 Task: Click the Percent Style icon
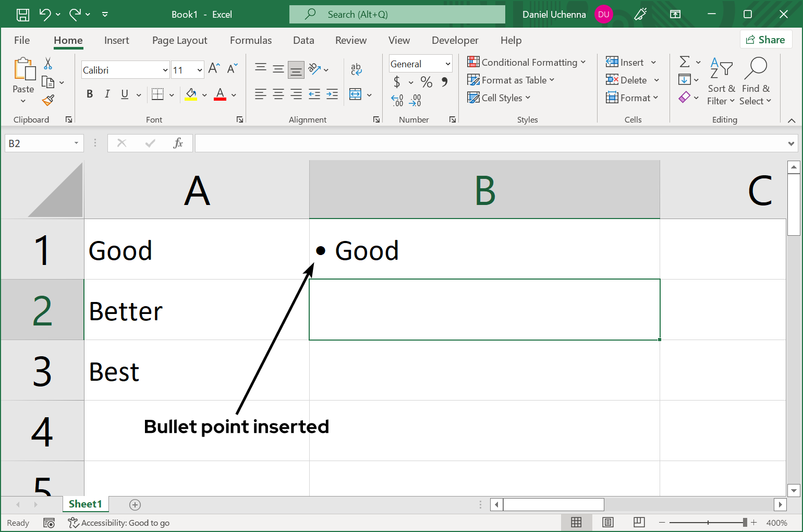click(x=426, y=82)
